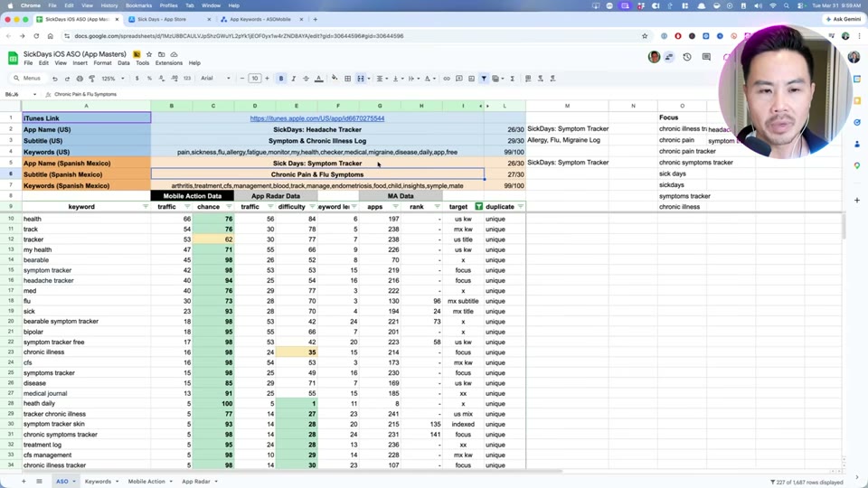Open active target column filter
This screenshot has height=488, width=868.
click(x=479, y=207)
